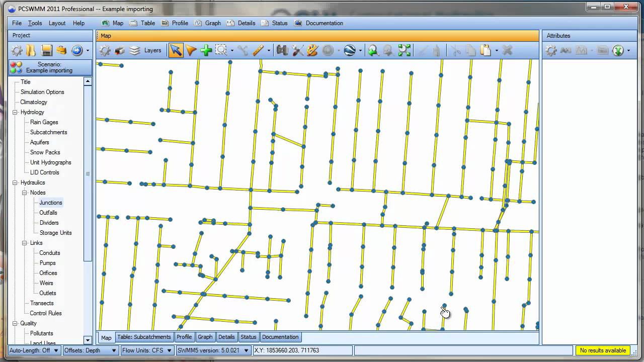Screen dimensions: 644x362
Task: Click Control Rules in the tree
Action: [x=46, y=313]
